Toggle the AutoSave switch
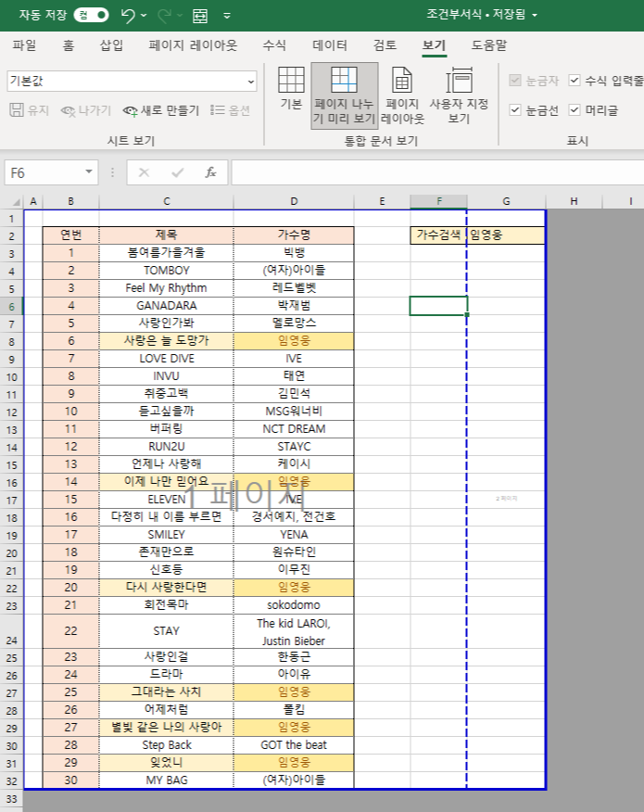This screenshot has width=644, height=812. (x=91, y=15)
